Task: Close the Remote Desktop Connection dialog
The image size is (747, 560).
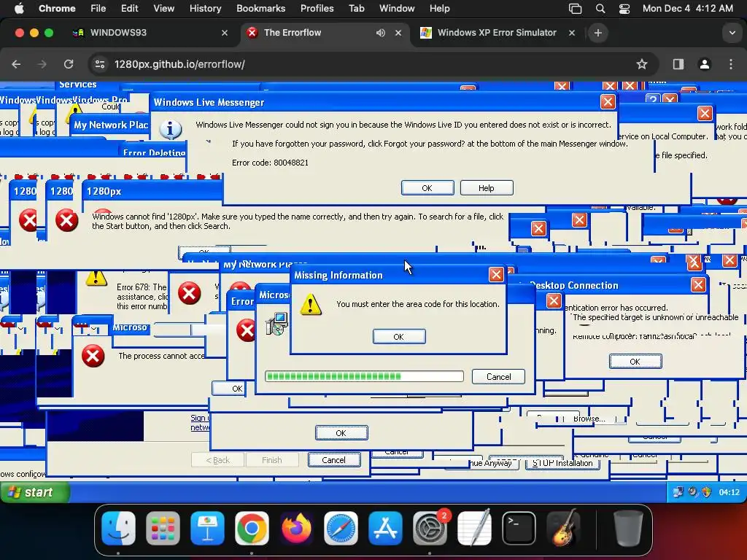Action: point(698,285)
